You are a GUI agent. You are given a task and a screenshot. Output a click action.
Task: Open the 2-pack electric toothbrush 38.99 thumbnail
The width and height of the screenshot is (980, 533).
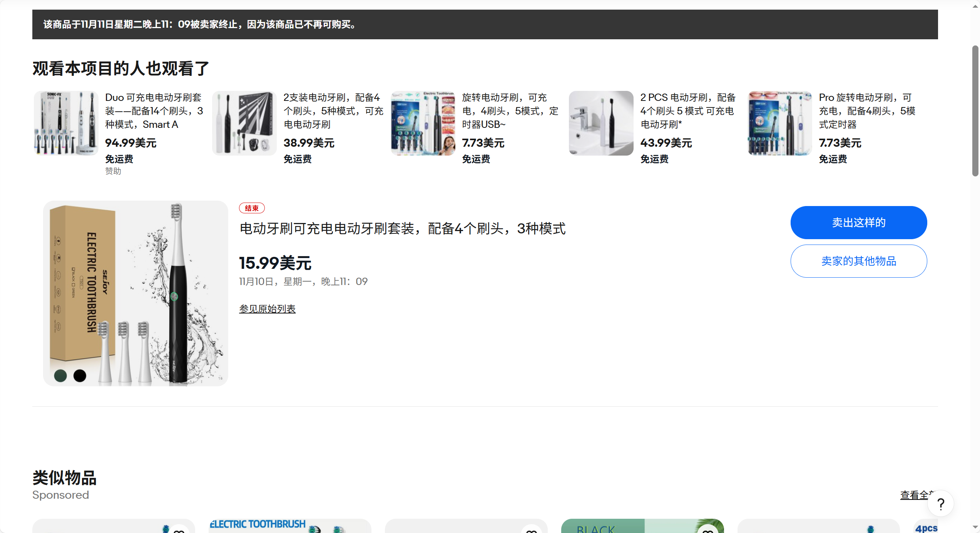244,123
